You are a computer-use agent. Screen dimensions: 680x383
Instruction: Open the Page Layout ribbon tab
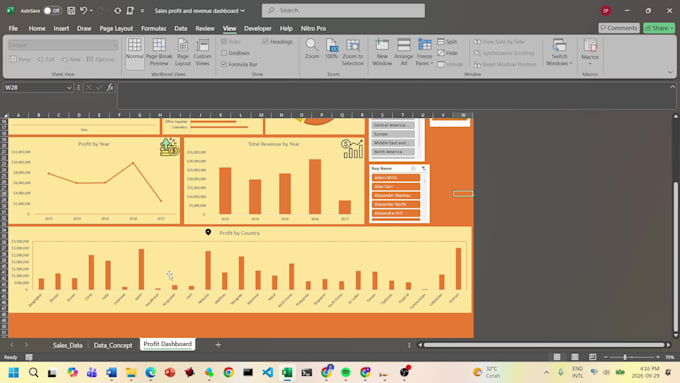click(x=116, y=28)
